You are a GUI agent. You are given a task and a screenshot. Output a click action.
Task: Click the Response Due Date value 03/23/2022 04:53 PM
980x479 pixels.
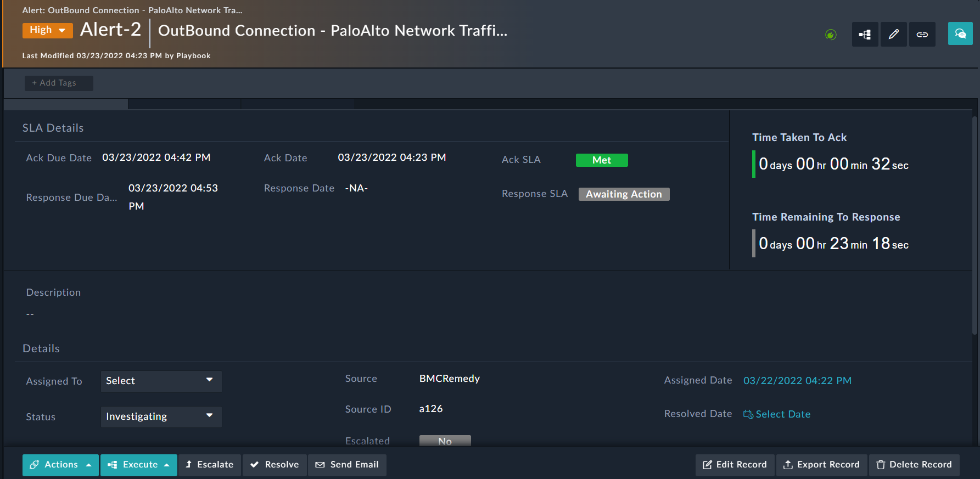[173, 197]
